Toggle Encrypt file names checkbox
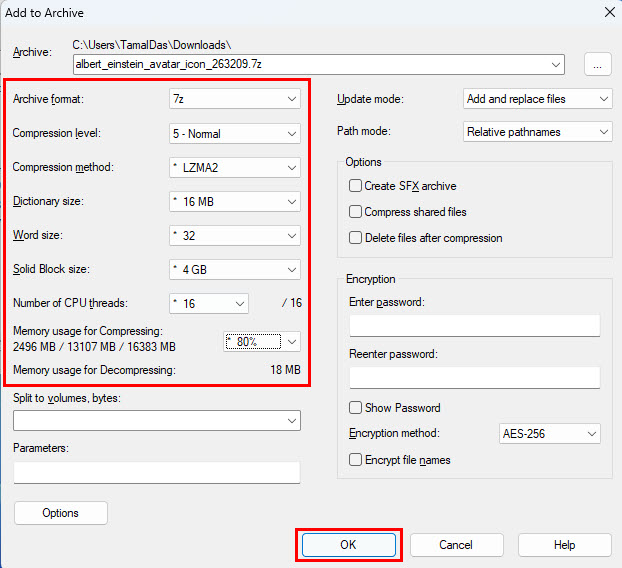The height and width of the screenshot is (568, 622). (x=355, y=460)
